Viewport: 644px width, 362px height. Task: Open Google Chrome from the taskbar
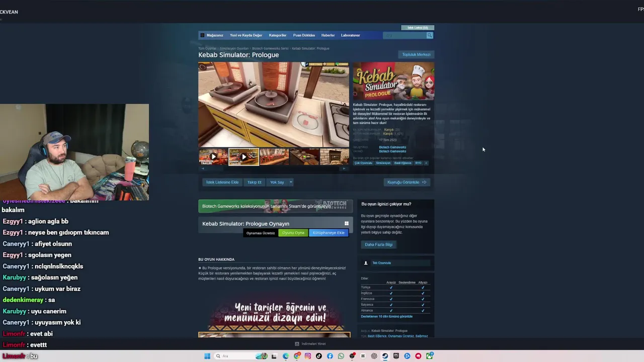click(297, 356)
